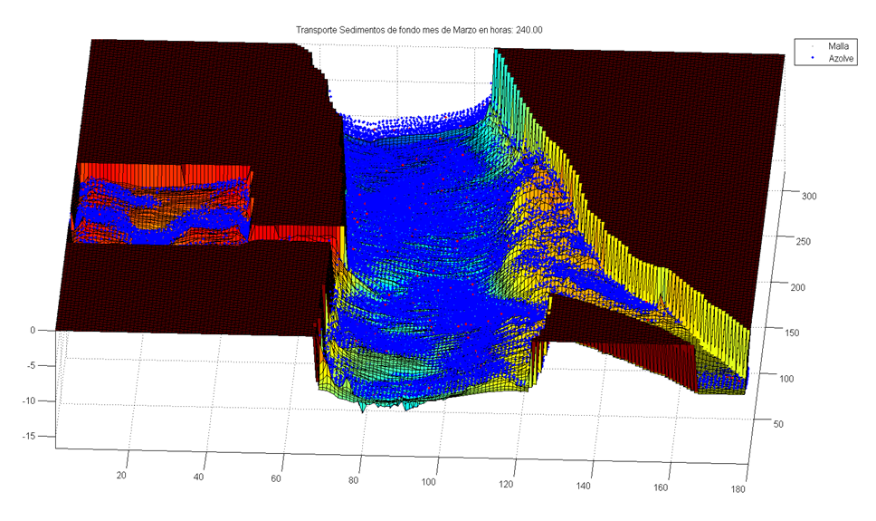Viewport: 876px width, 521px height.
Task: Click the x-axis tick label 20
Action: coord(124,475)
